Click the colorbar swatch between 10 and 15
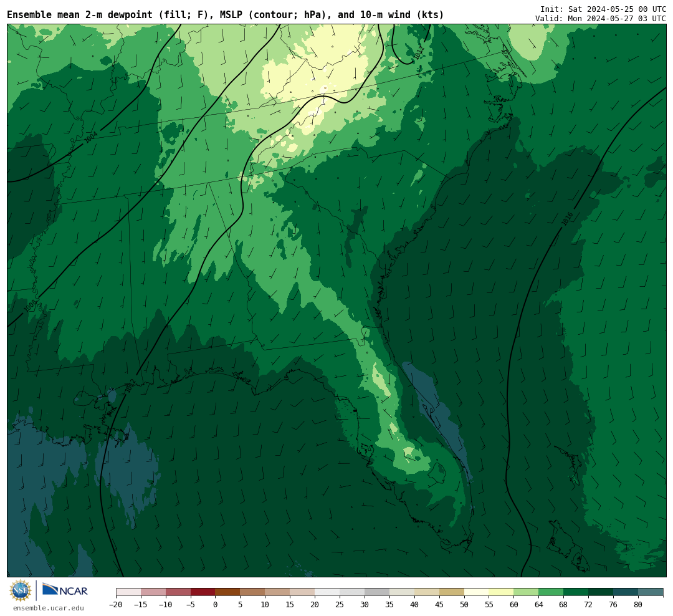673x616 pixels. tap(278, 592)
